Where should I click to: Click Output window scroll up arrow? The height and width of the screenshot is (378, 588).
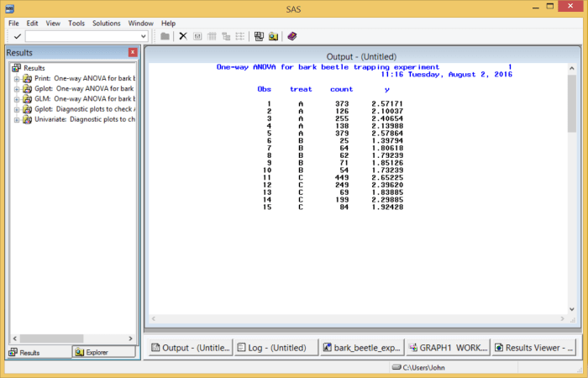click(x=571, y=68)
